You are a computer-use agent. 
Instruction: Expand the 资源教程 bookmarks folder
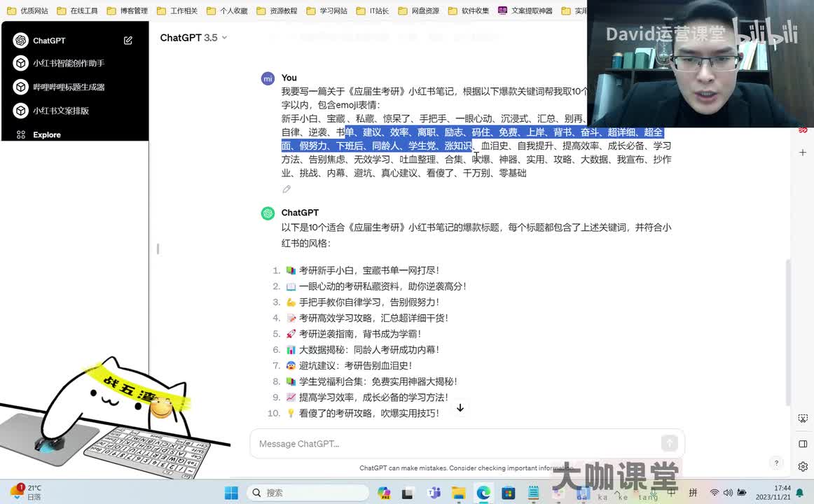click(x=277, y=10)
